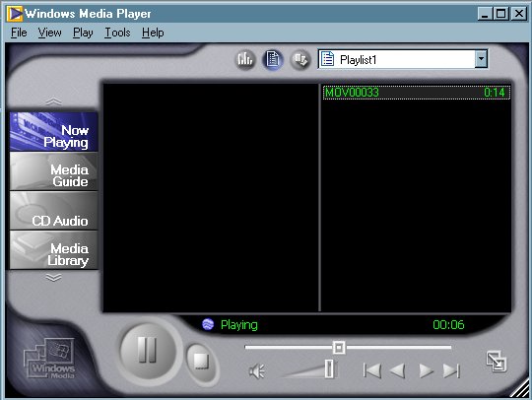
Task: Select MOV00033 in the playlist
Action: (417, 93)
